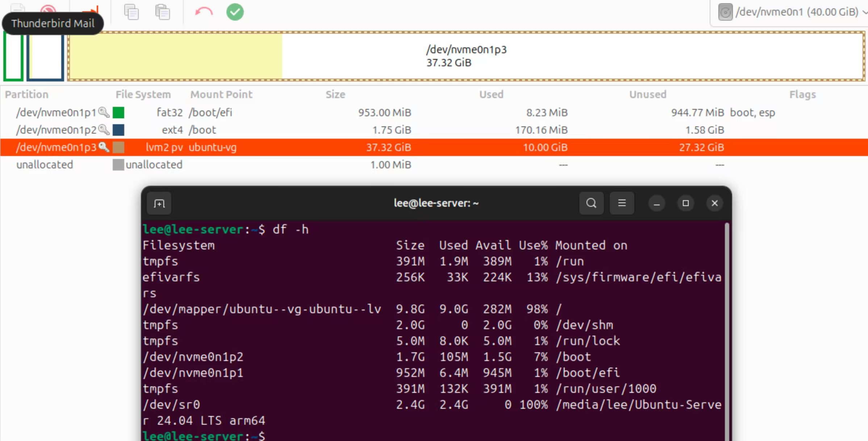
Task: Click the lee@lee-server: ~ terminal title
Action: 436,203
